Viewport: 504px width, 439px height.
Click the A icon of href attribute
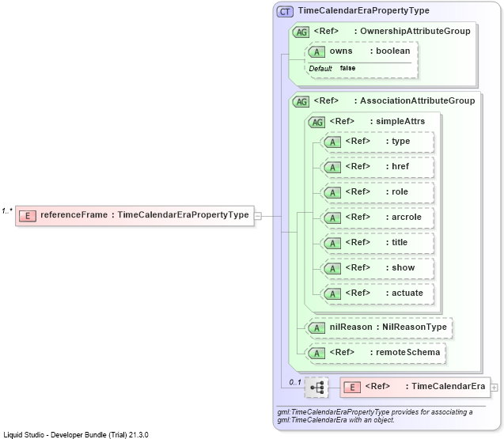[332, 168]
